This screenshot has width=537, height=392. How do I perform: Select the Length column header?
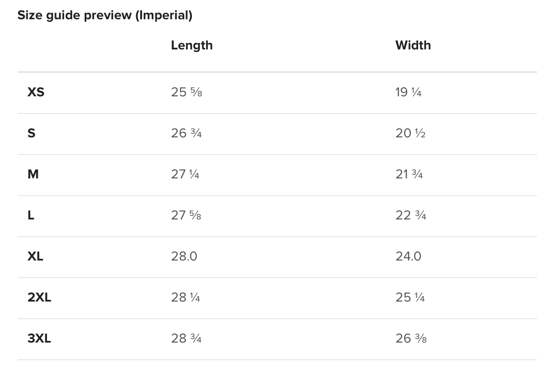pyautogui.click(x=192, y=45)
